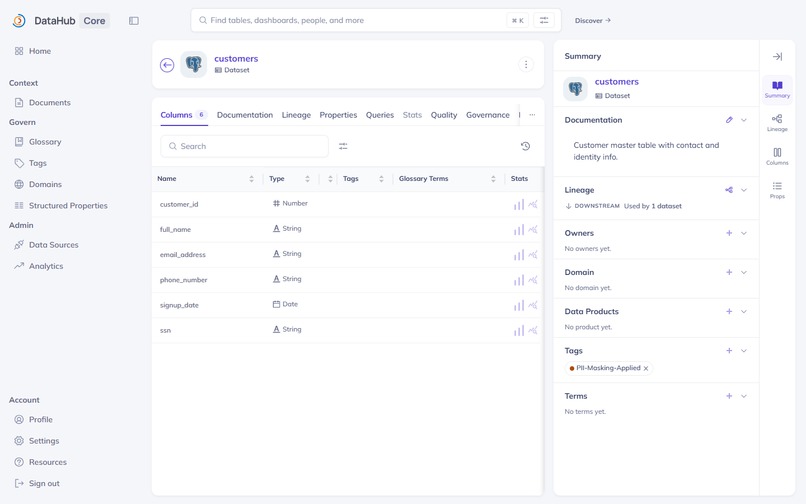Collapse the left sidebar with the panel toggle icon
The height and width of the screenshot is (504, 806).
(134, 21)
